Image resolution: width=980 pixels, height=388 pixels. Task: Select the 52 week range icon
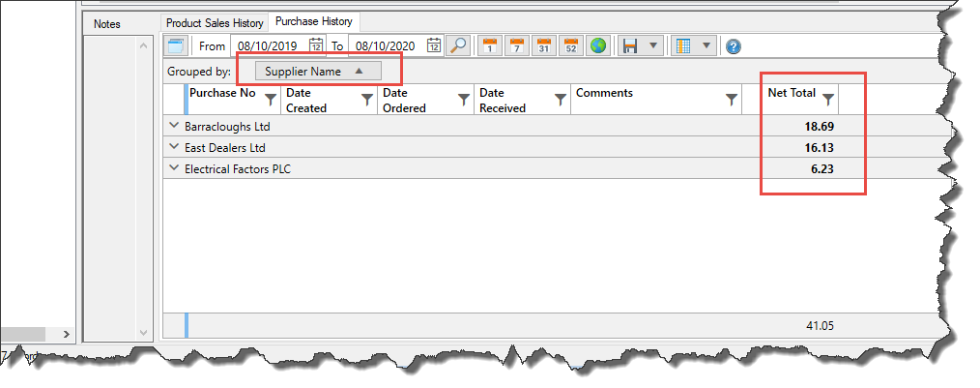(571, 45)
